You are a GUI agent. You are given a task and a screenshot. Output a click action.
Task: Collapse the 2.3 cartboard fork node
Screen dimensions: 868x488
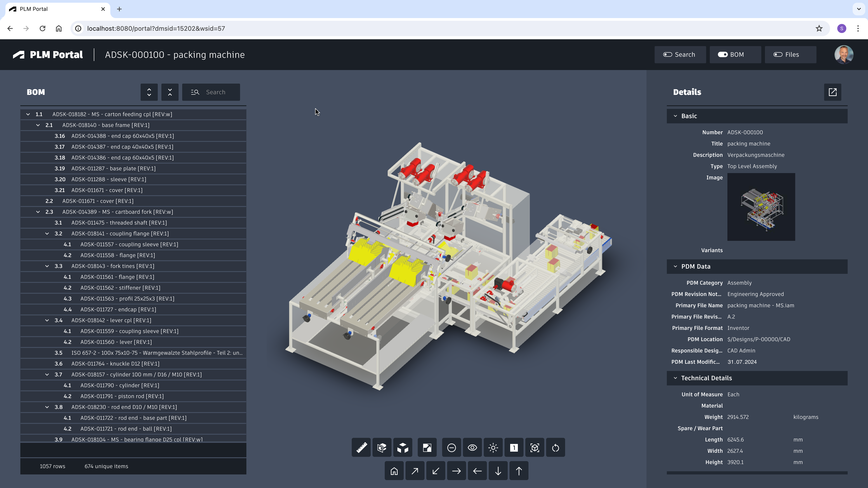pyautogui.click(x=38, y=212)
